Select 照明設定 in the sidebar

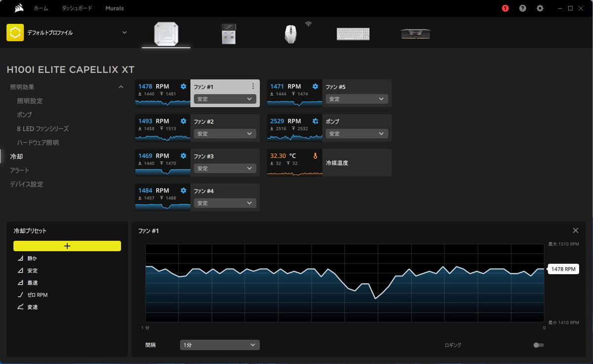click(30, 101)
